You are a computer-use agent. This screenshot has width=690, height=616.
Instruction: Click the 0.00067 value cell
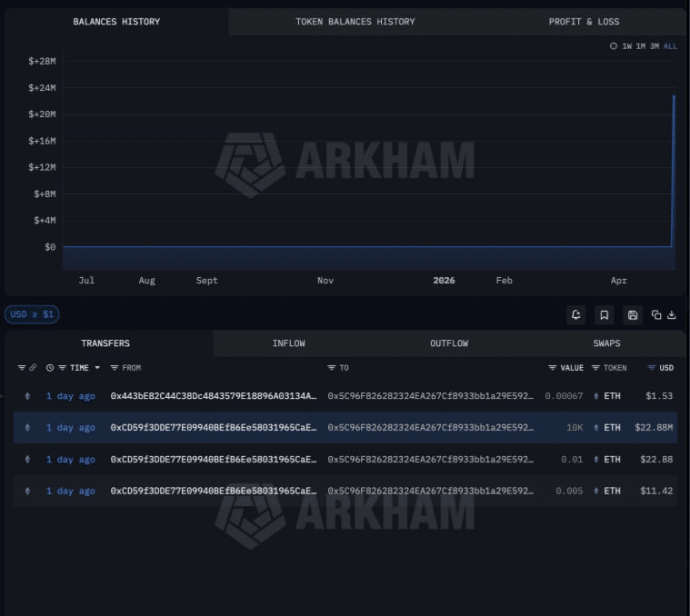(x=564, y=396)
